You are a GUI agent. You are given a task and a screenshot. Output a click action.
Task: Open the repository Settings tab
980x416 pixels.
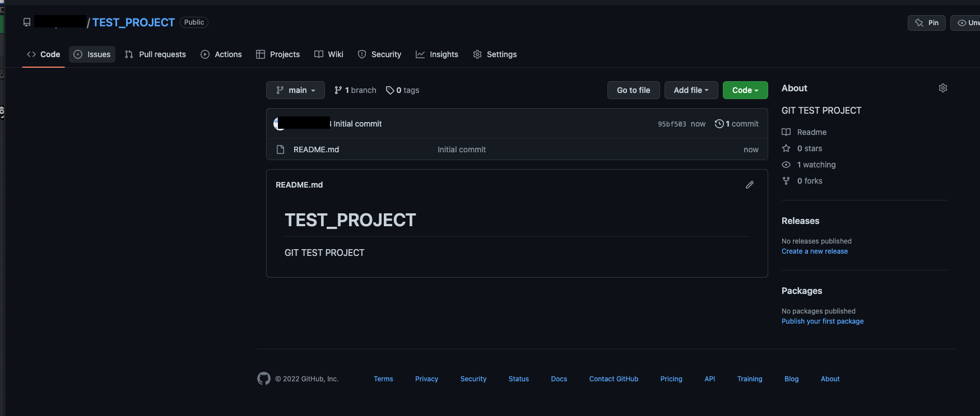click(495, 54)
